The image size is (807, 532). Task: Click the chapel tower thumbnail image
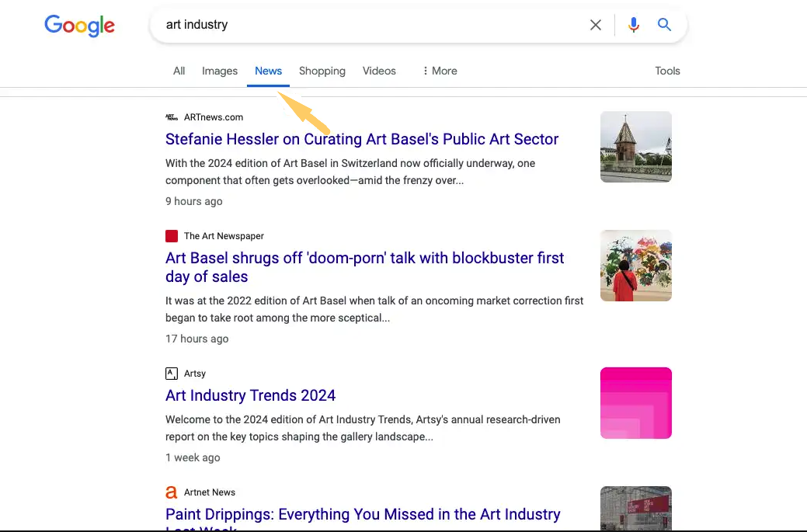(635, 147)
